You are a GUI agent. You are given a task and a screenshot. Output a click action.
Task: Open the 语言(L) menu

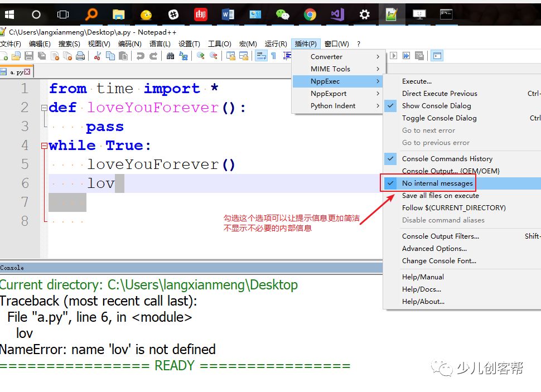coord(160,44)
